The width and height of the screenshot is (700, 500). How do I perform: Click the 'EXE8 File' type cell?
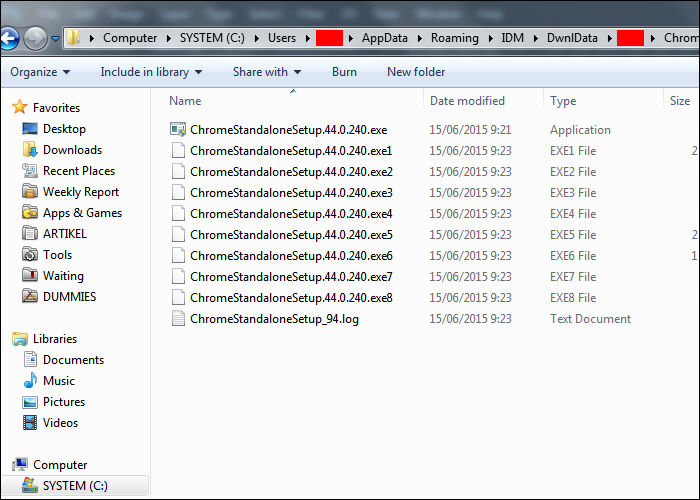573,298
